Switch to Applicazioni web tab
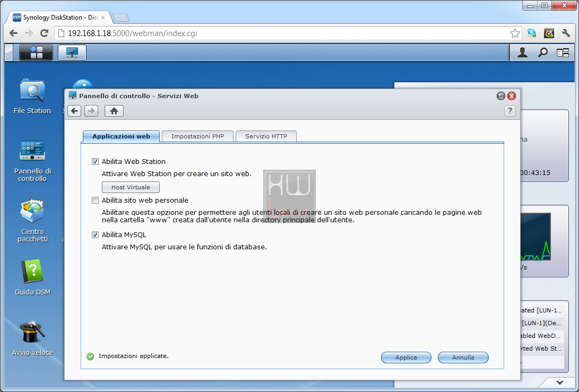This screenshot has width=579, height=392. click(x=121, y=136)
